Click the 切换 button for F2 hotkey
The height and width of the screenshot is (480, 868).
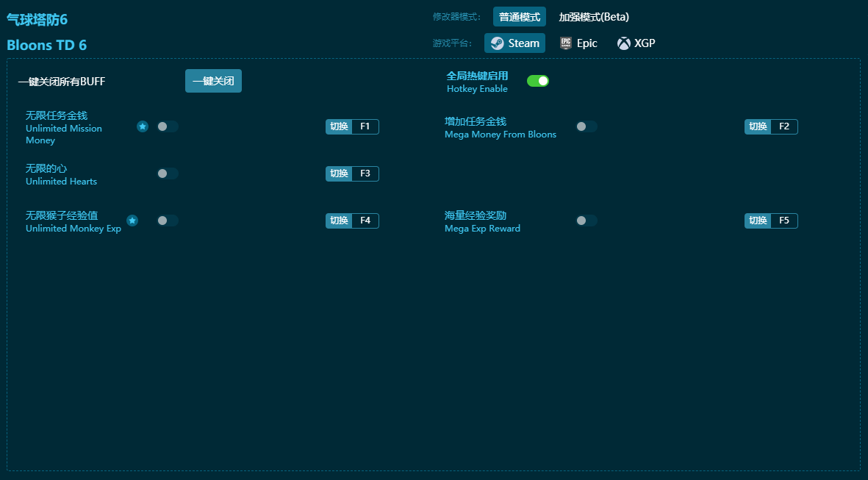pos(758,126)
